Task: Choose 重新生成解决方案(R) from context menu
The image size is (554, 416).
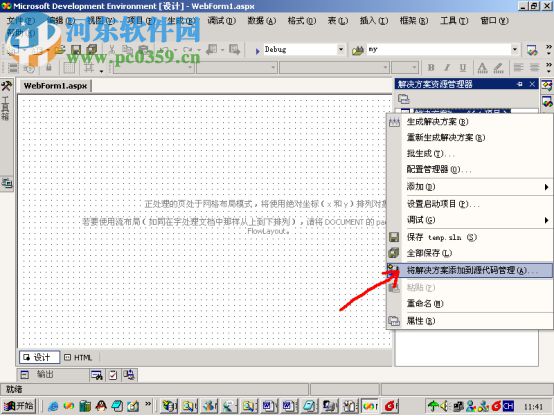Action: 470,137
